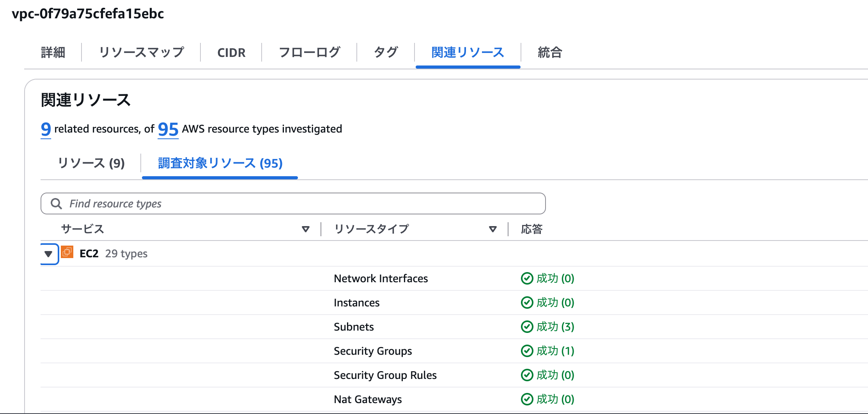This screenshot has width=868, height=414.
Task: Click Network Interfaces 成功 (0) status
Action: coord(547,278)
